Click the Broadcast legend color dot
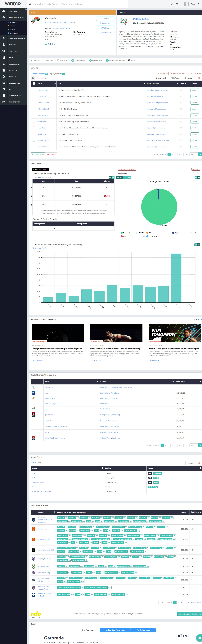202x644 pixels. point(122,233)
